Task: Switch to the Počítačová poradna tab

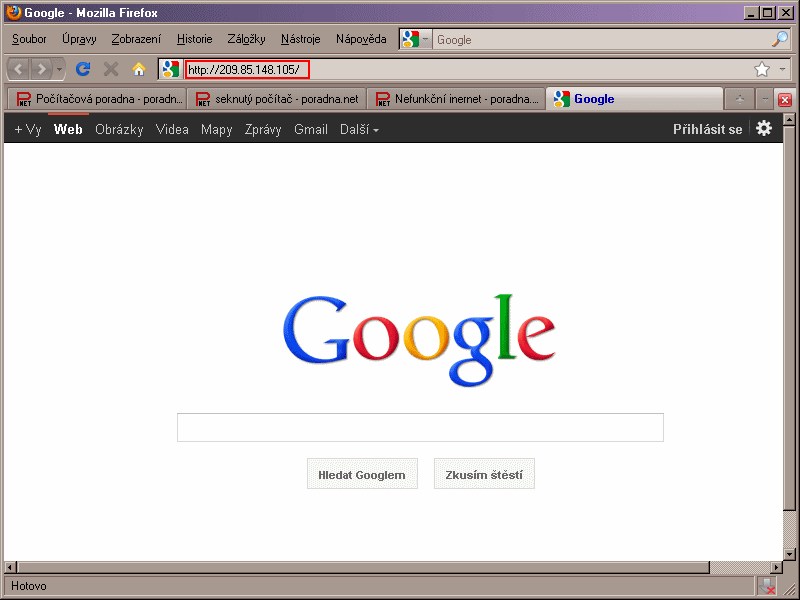Action: pos(97,99)
